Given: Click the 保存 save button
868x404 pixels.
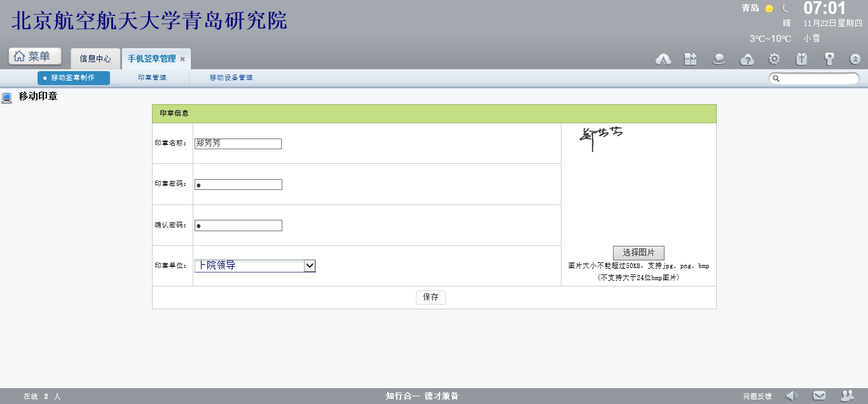Looking at the screenshot, I should (431, 297).
